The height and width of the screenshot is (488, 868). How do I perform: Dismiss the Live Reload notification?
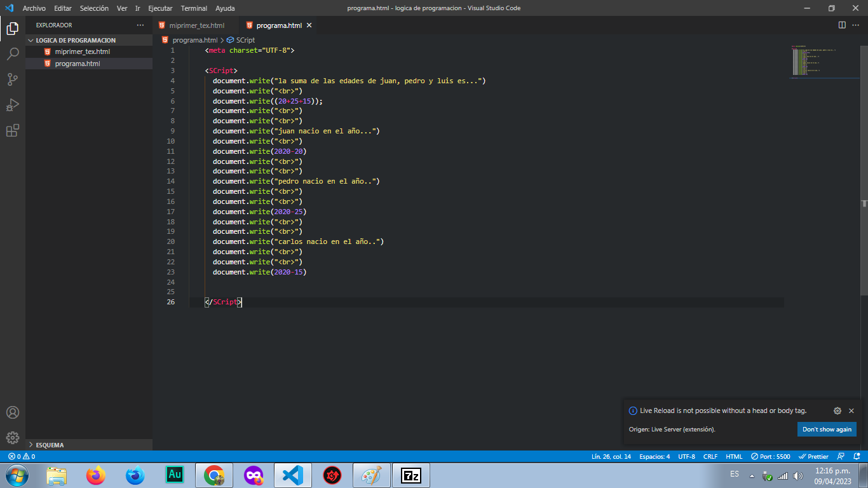click(x=851, y=411)
